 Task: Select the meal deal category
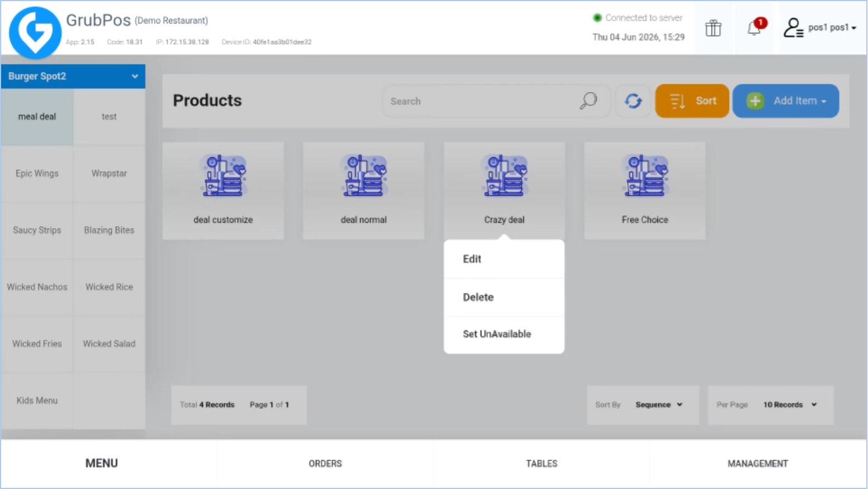point(37,117)
